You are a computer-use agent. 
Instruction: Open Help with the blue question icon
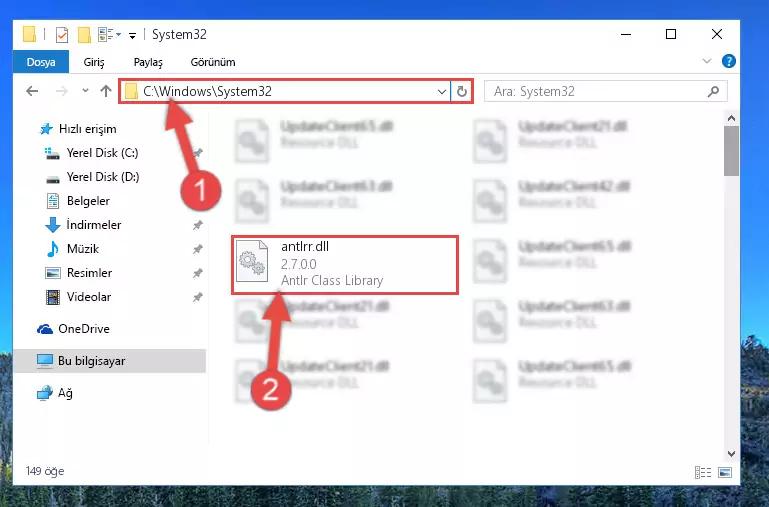728,61
